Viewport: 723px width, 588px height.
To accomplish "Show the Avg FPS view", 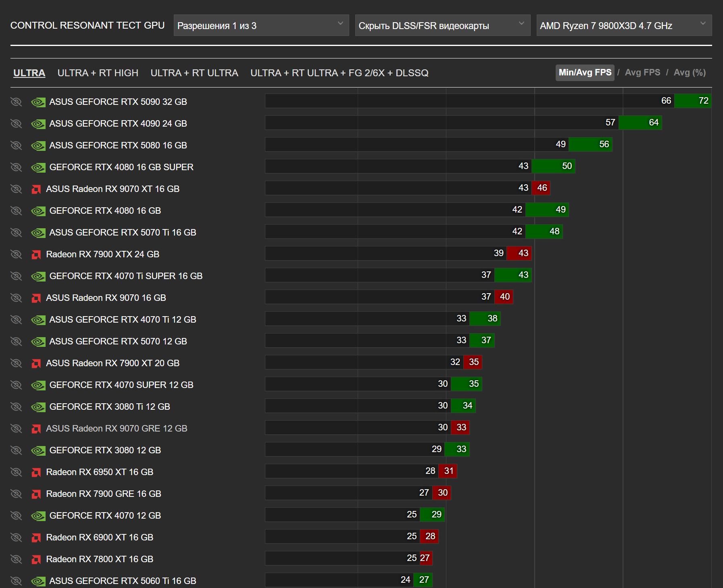I will (x=642, y=73).
